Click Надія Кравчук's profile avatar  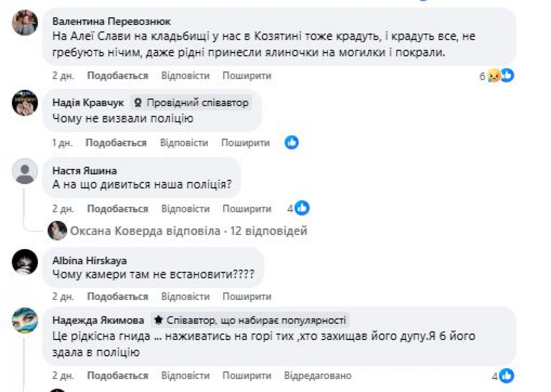pyautogui.click(x=25, y=103)
